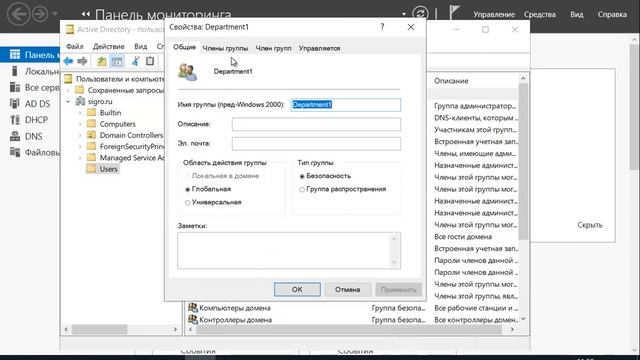Screen dimensions: 640x360
Task: Click the help question mark in properties dialog
Action: 382,27
